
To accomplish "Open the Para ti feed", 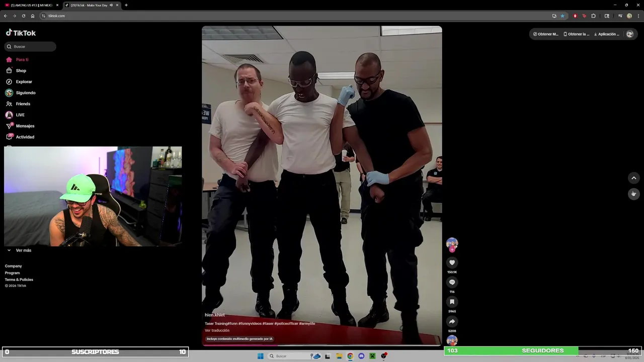I will pyautogui.click(x=17, y=59).
